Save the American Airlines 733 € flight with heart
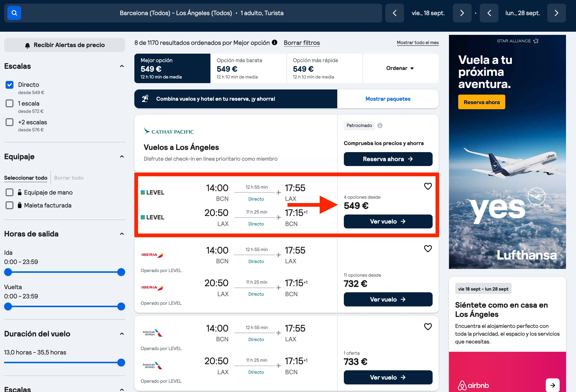The width and height of the screenshot is (576, 392). click(x=427, y=327)
